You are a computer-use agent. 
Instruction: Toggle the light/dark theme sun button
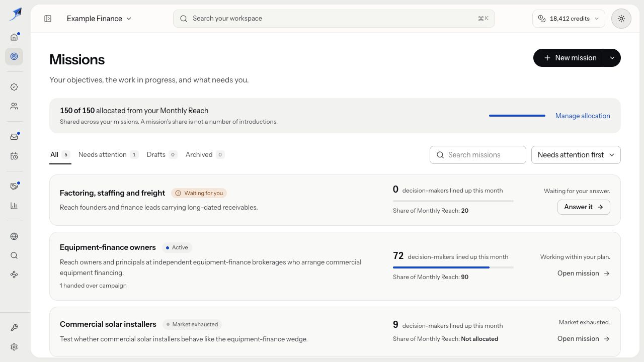[x=621, y=19]
